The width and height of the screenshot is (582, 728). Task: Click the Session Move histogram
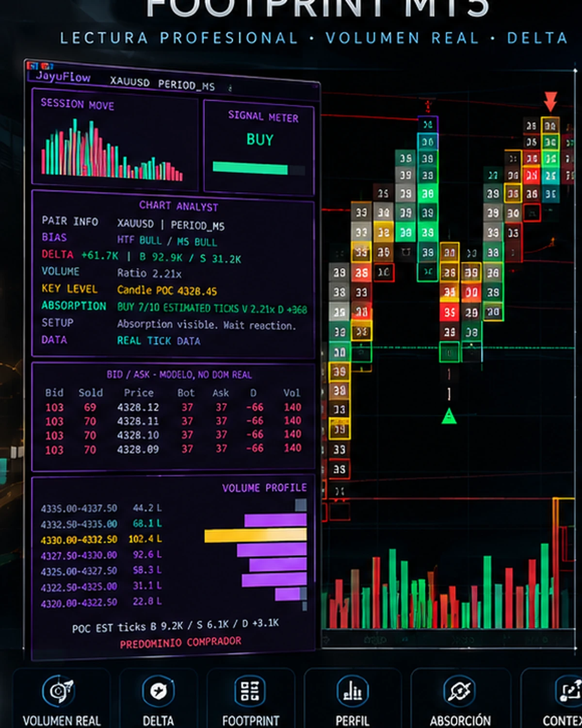pyautogui.click(x=112, y=150)
